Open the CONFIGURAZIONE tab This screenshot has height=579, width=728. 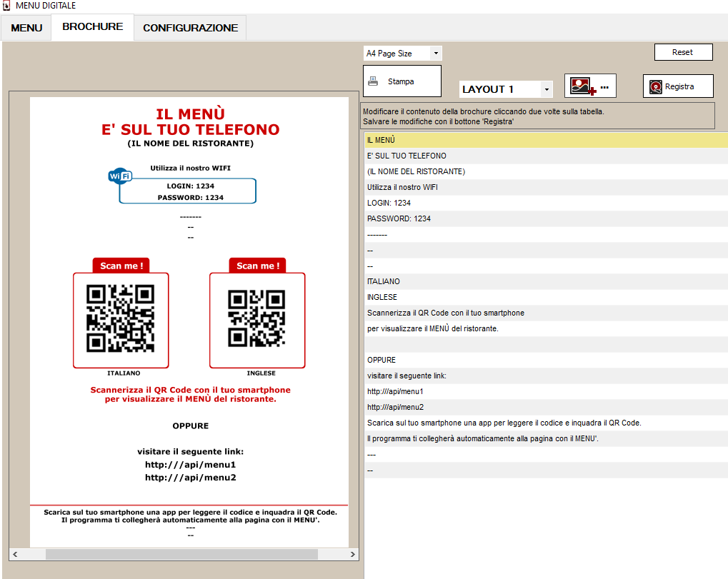[x=190, y=28]
